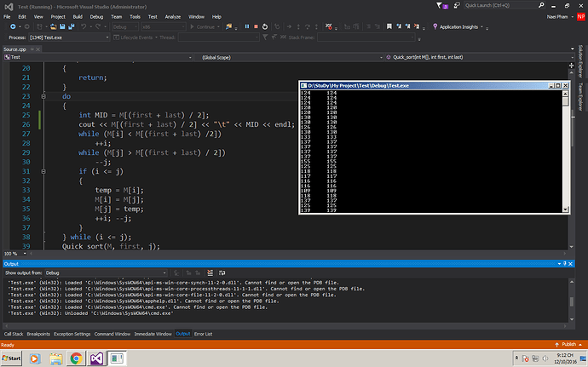Open Chrome from the Windows taskbar
The height and width of the screenshot is (367, 588).
[75, 359]
